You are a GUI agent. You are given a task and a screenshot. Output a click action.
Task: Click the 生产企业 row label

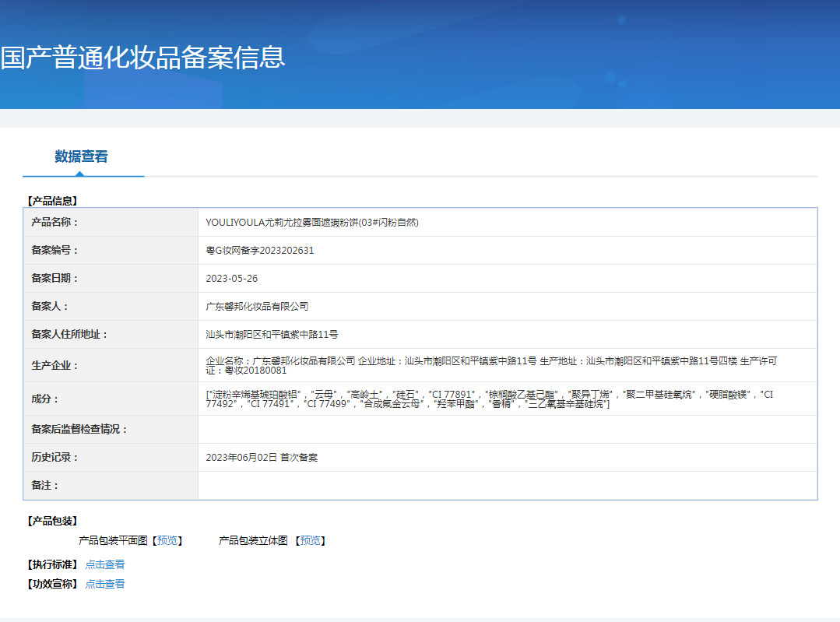pos(54,365)
